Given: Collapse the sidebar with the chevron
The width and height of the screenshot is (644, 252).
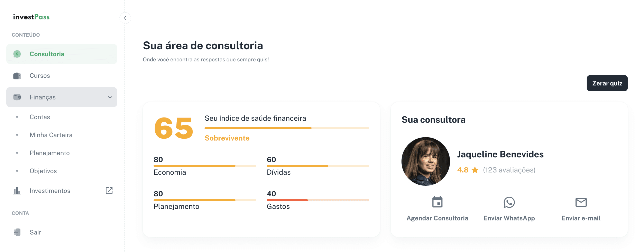Looking at the screenshot, I should pos(125,18).
